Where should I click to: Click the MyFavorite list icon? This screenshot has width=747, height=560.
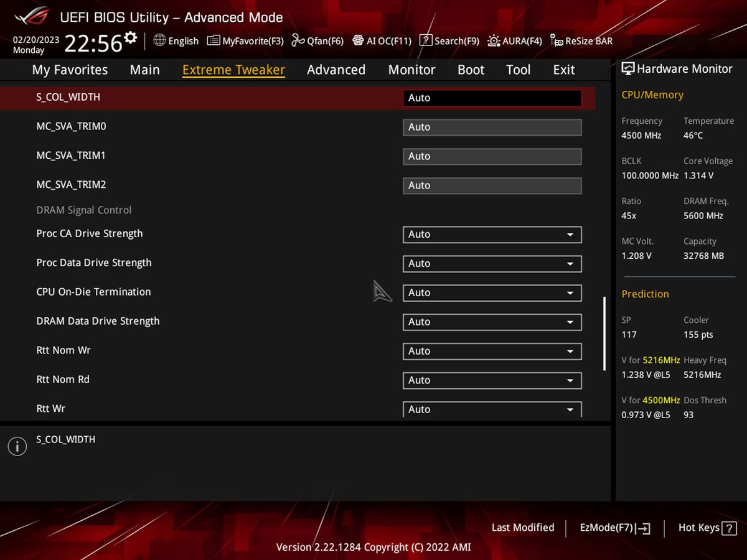(213, 40)
